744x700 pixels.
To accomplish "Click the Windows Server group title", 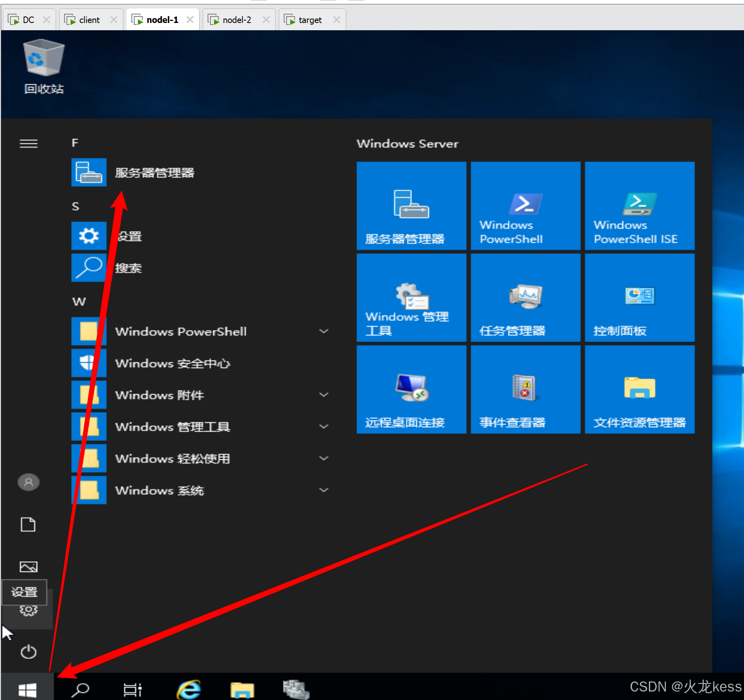I will 407,143.
